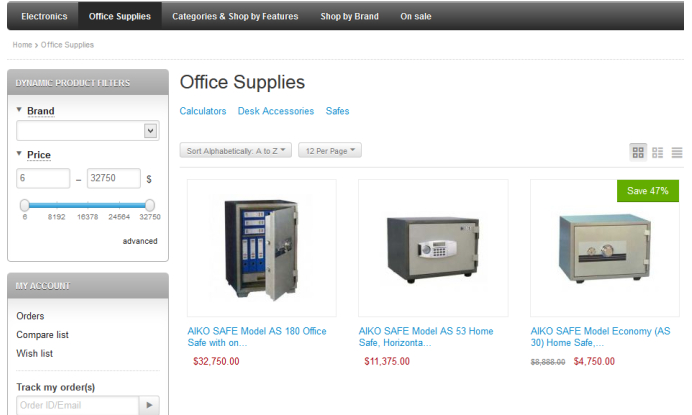692x415 pixels.
Task: Click the $11,375.00 price text
Action: pyautogui.click(x=387, y=361)
